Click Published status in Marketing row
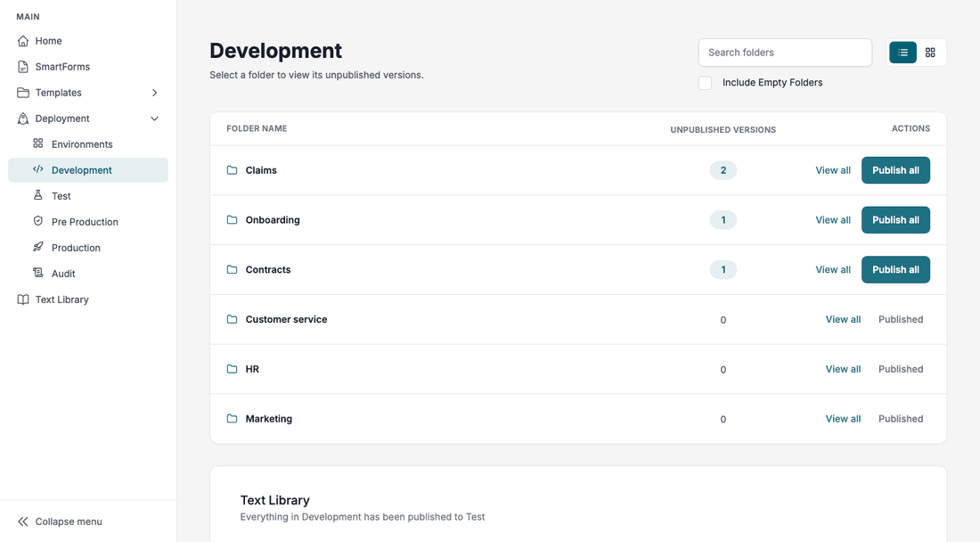Screen dimensions: 980x542 point(901,419)
